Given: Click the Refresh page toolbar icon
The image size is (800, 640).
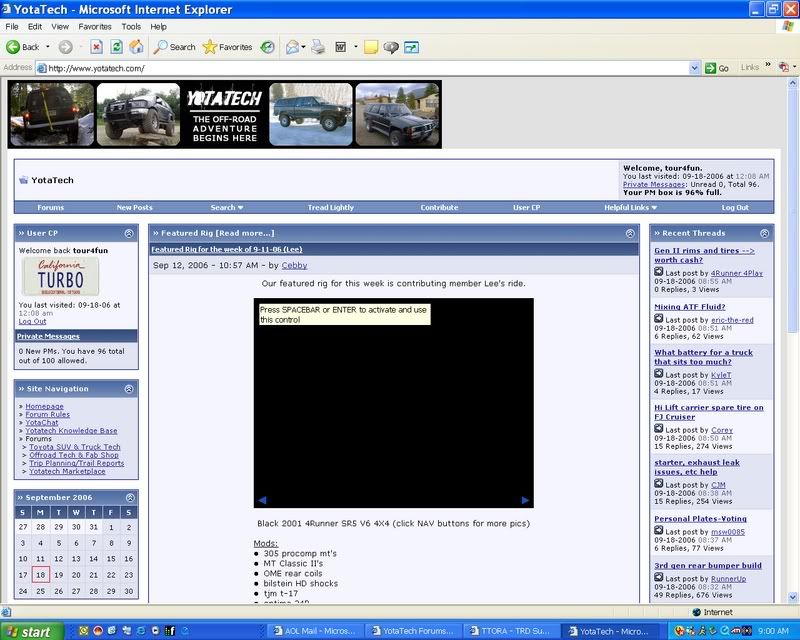Looking at the screenshot, I should 115,47.
